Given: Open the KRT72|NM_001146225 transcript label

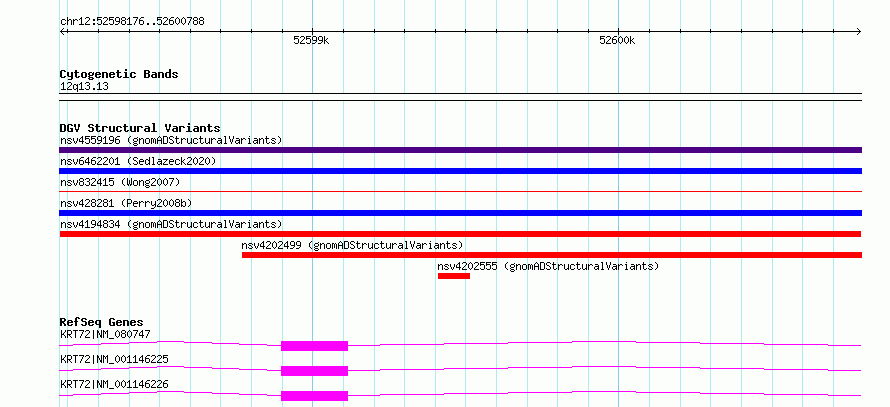Looking at the screenshot, I should pyautogui.click(x=114, y=359).
